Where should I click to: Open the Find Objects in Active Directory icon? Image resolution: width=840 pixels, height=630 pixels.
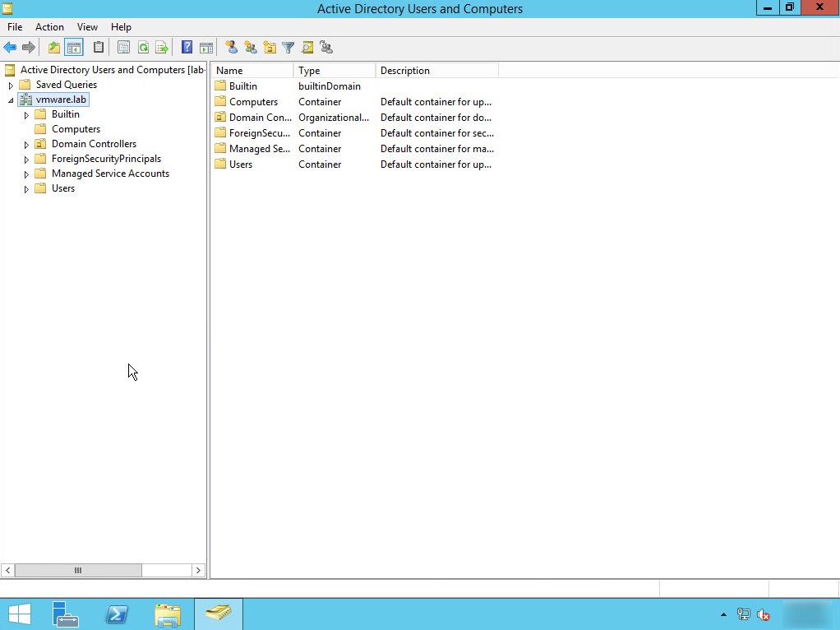(307, 47)
